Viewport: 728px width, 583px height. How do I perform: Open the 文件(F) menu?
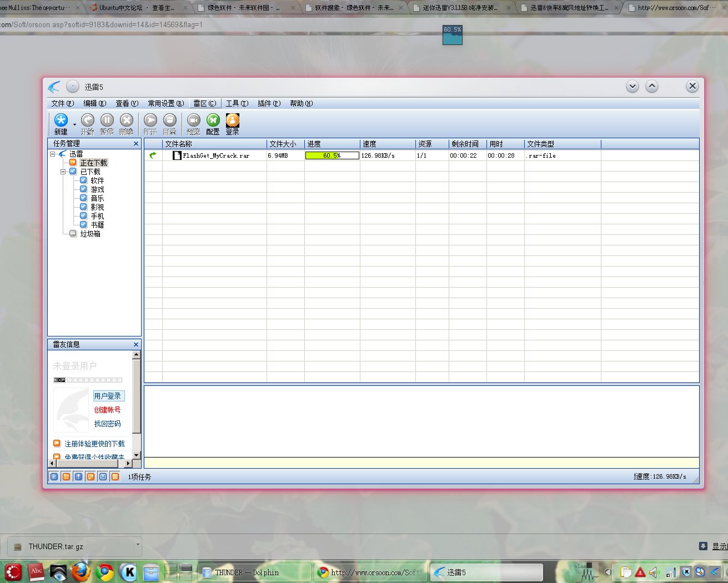click(62, 103)
